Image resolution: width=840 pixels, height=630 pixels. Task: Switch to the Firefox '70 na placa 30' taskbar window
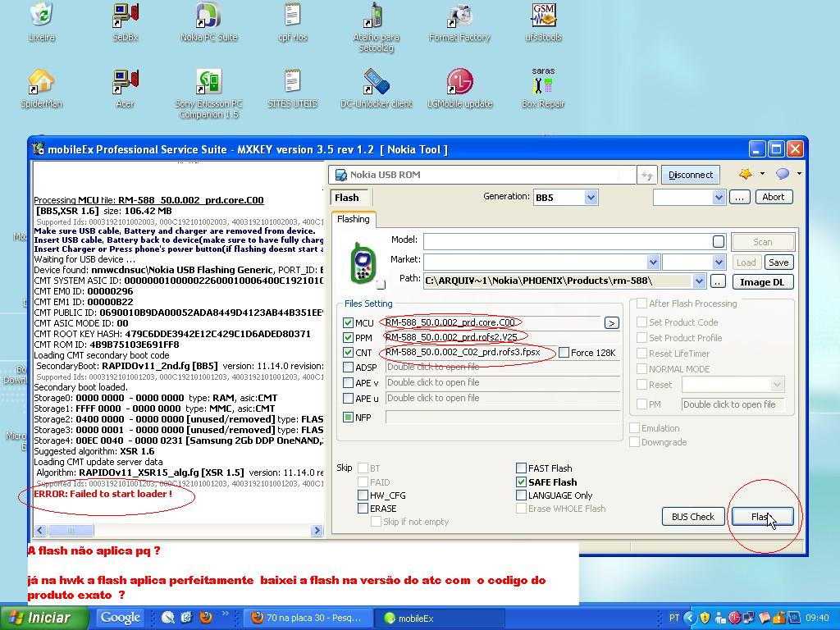click(x=307, y=619)
